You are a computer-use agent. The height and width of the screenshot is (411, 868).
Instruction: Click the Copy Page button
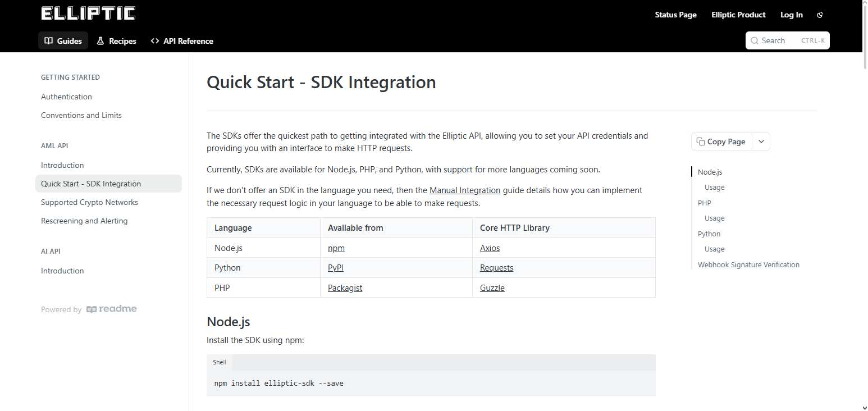click(721, 141)
